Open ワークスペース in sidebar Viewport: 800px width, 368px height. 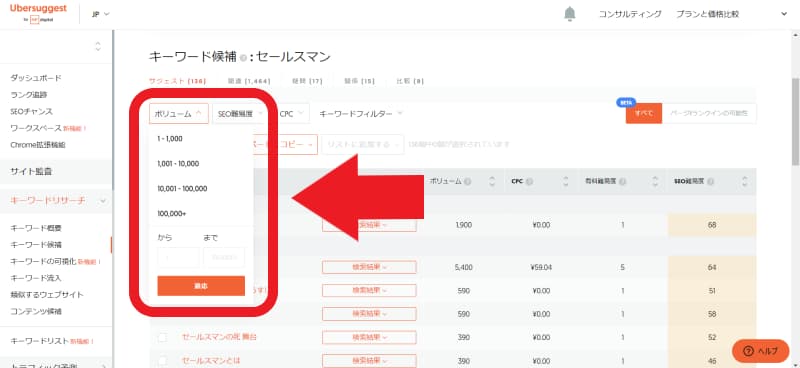[x=36, y=128]
